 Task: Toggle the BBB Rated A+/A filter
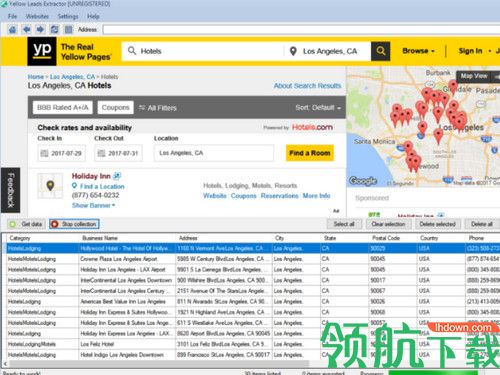tap(63, 107)
